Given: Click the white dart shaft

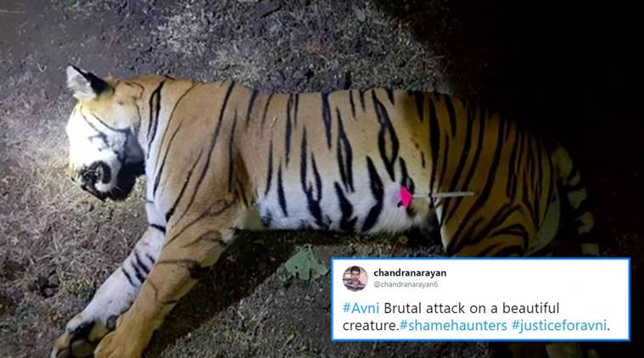Looking at the screenshot, I should pos(443,194).
